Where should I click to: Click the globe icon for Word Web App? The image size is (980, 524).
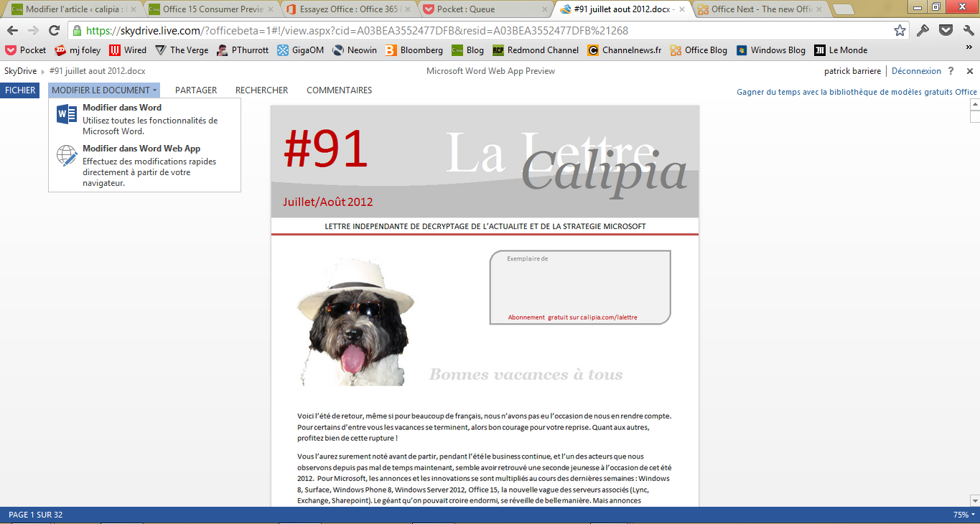pos(67,156)
